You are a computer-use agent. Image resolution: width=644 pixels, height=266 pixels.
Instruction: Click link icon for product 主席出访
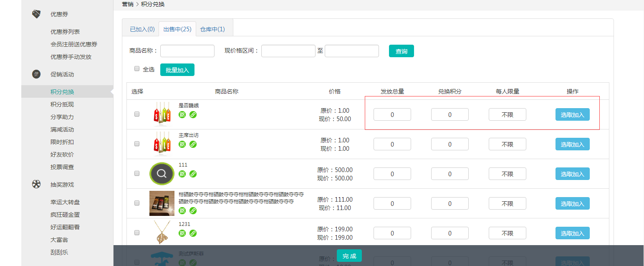[x=193, y=144]
